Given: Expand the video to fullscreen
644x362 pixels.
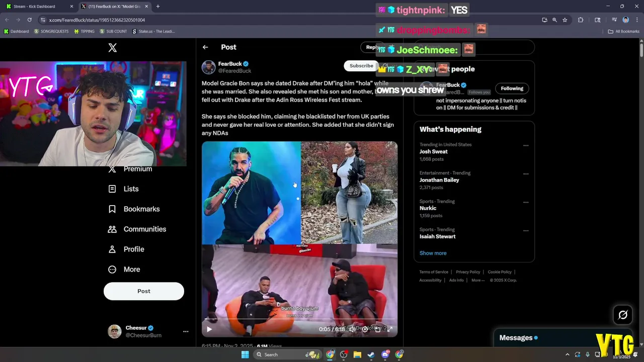Looking at the screenshot, I should click(x=390, y=329).
